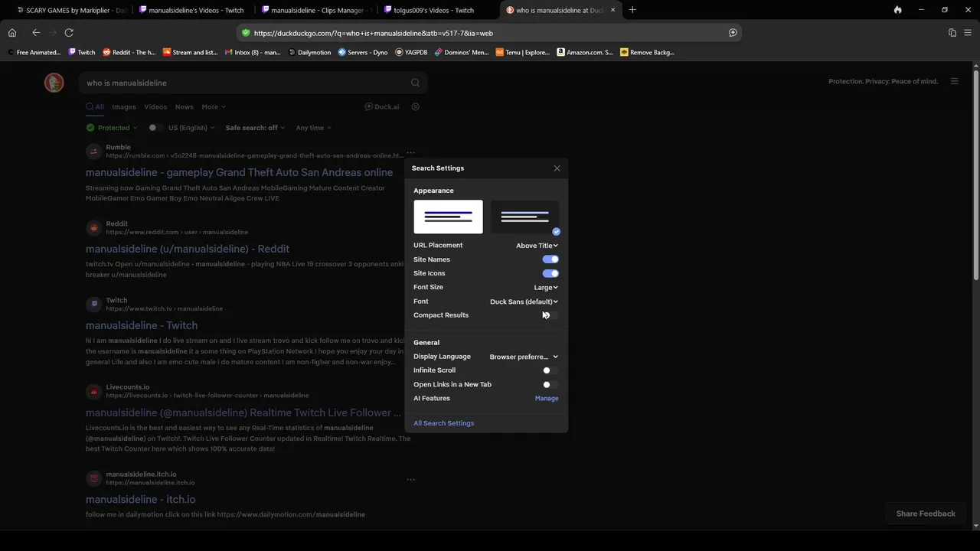Click the DuckDuckGo logo
Screen dimensions: 980x551
(x=54, y=83)
